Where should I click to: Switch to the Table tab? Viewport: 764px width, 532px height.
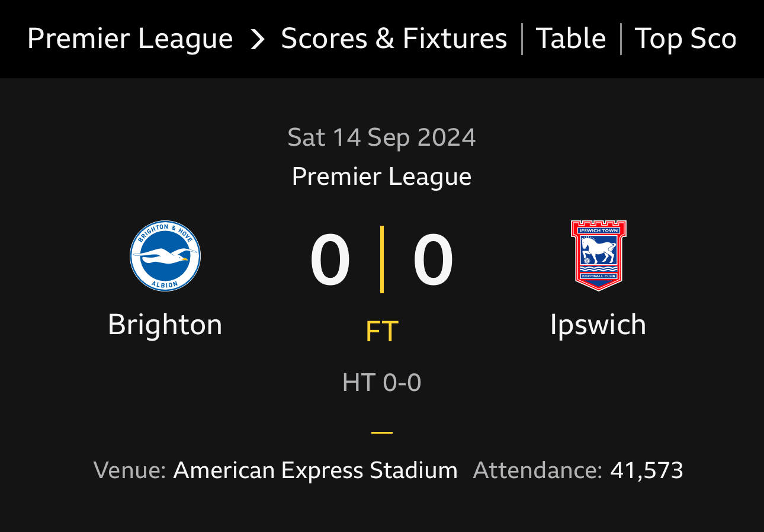[571, 39]
